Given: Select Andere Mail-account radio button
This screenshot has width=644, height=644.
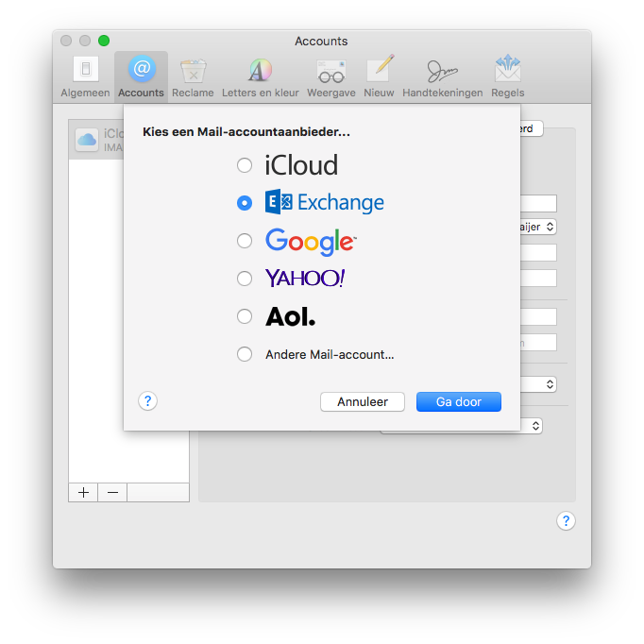Looking at the screenshot, I should click(245, 354).
